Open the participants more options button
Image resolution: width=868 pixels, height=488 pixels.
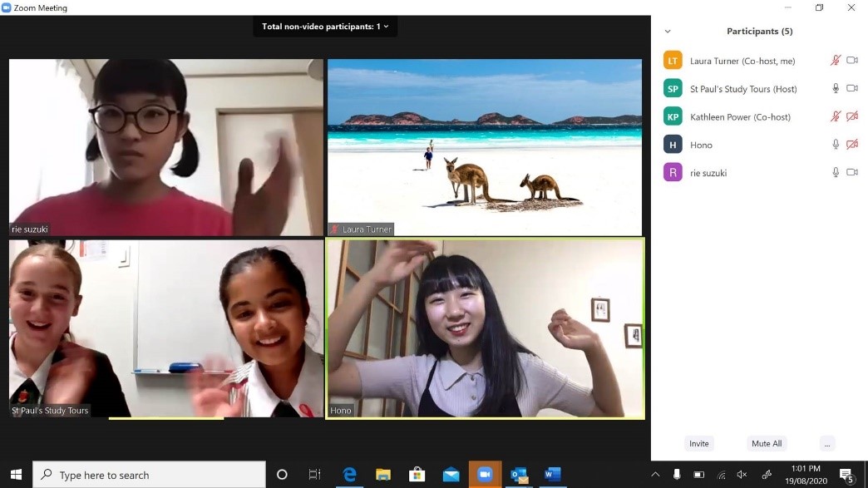pos(827,444)
